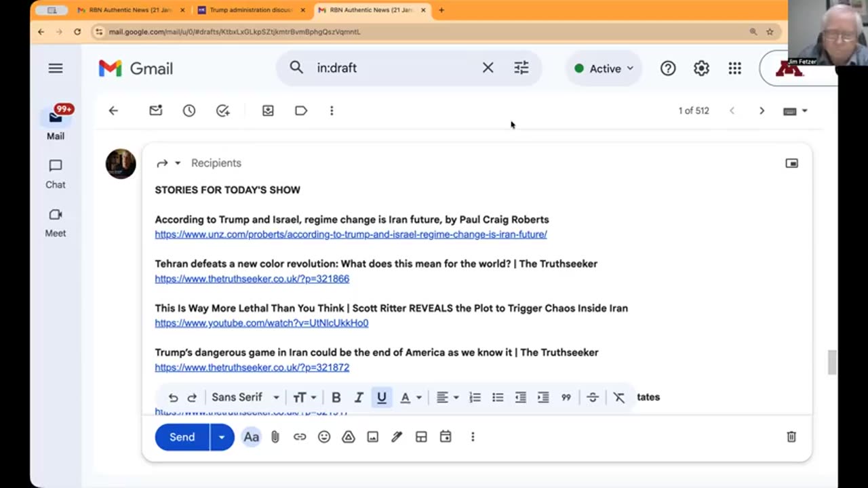Open the text alignment dropdown
The image size is (868, 488).
click(x=447, y=398)
